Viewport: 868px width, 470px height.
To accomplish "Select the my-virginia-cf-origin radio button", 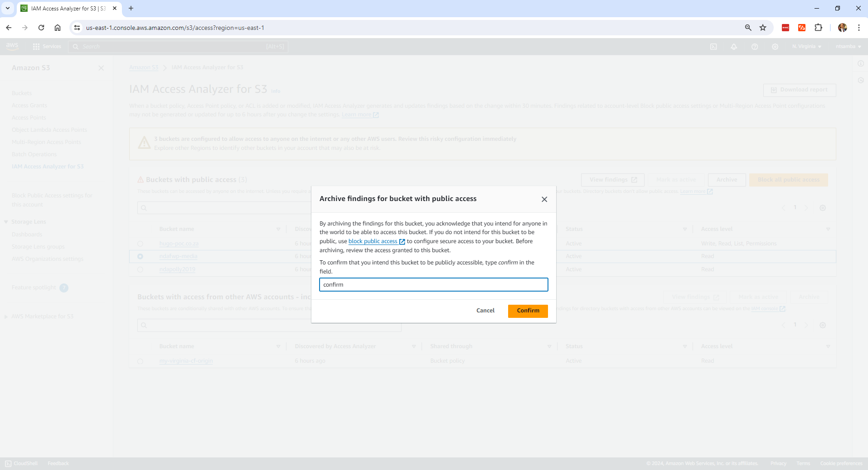I will click(x=140, y=361).
